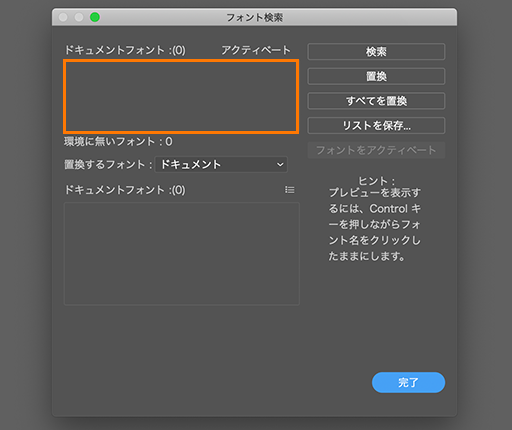Click the ヒント: hint heading
Screen dimensions: 512x430
[376, 181]
